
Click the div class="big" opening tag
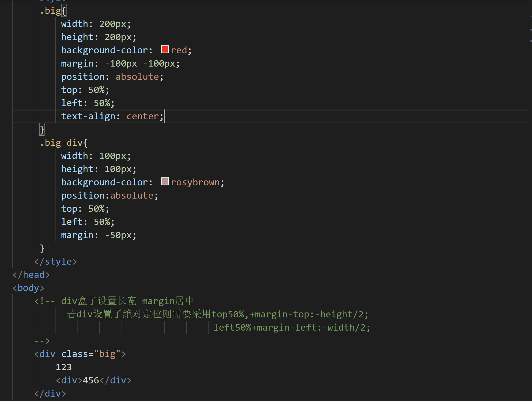tap(80, 354)
